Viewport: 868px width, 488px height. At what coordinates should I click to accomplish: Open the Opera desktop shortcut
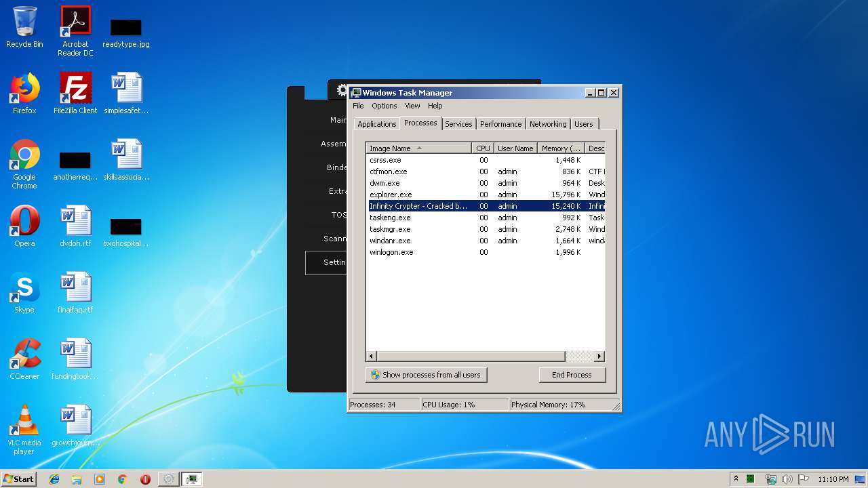pos(24,226)
